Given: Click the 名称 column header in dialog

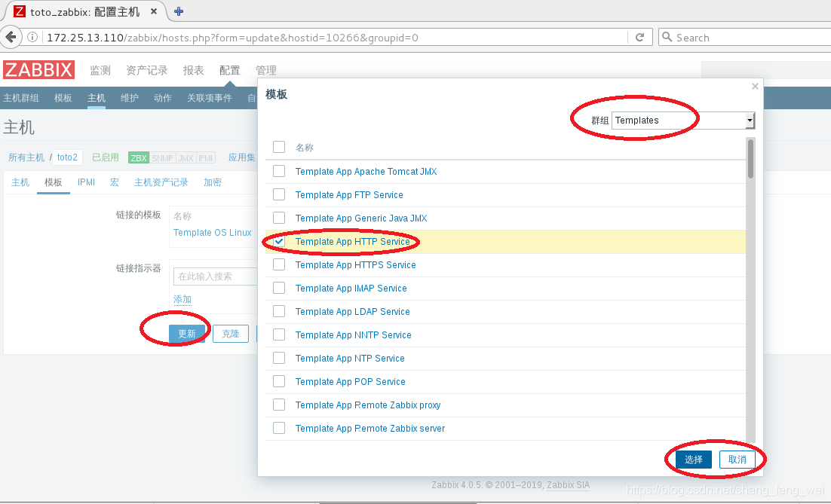Looking at the screenshot, I should coord(304,147).
